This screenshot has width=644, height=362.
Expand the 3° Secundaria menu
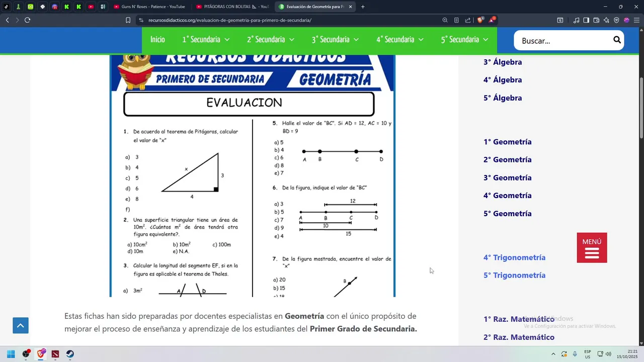[335, 39]
